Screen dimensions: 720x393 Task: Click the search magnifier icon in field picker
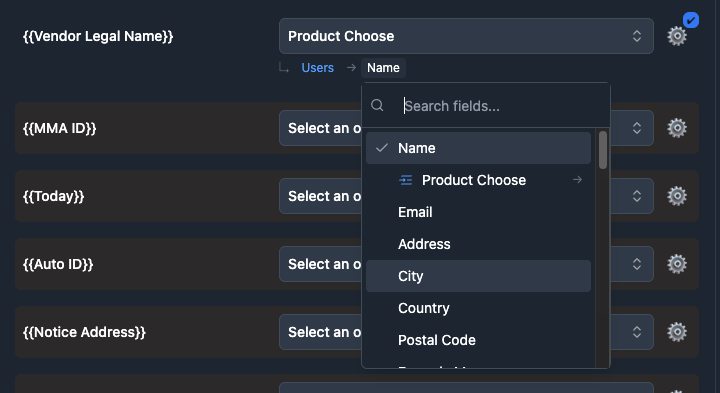377,106
